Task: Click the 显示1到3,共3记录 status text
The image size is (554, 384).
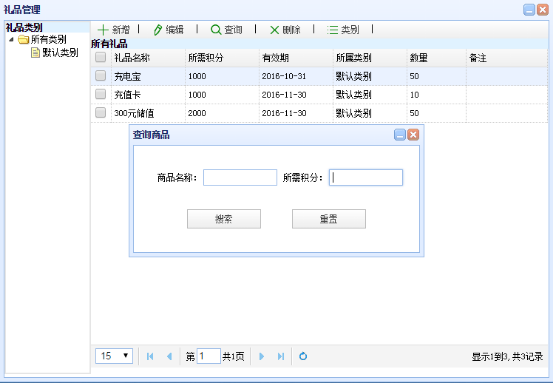Action: (507, 357)
